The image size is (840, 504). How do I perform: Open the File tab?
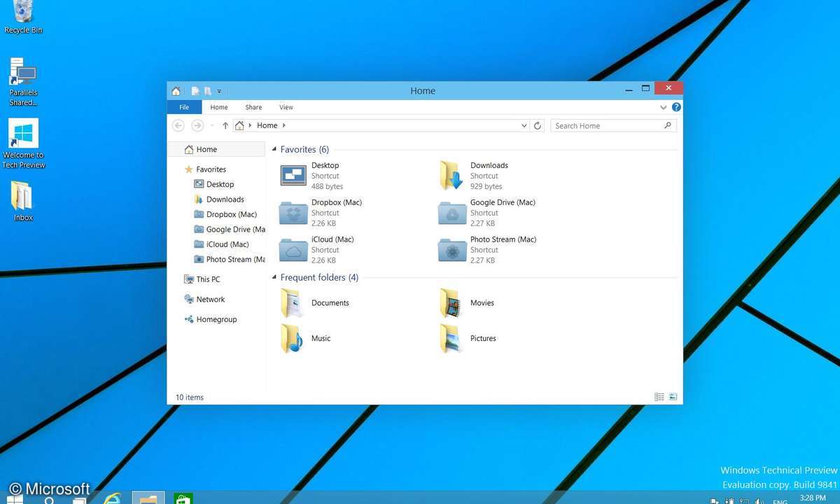tap(184, 107)
